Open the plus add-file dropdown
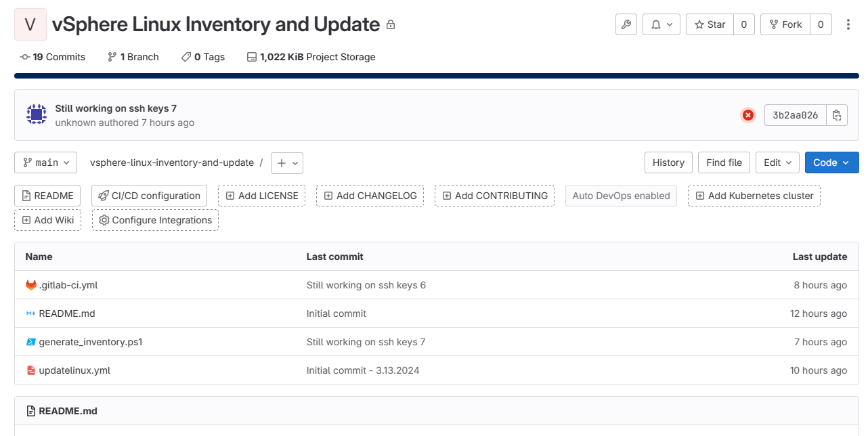Screen dimensions: 868x436 [287, 162]
